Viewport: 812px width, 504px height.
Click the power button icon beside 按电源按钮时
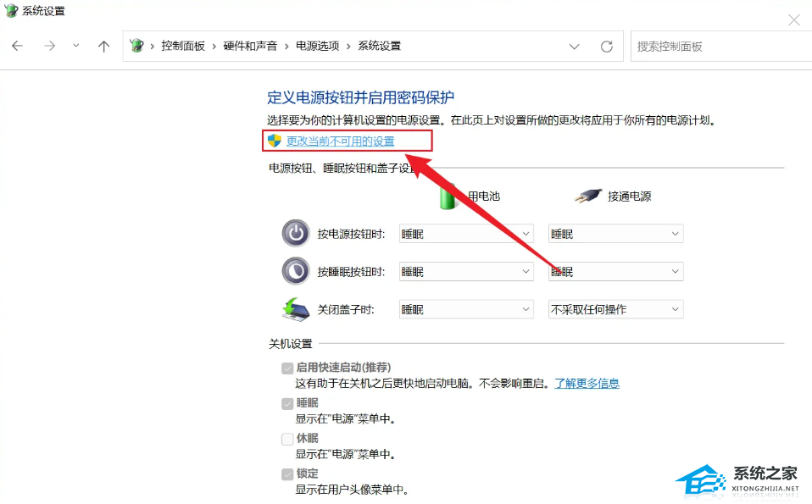(x=295, y=233)
